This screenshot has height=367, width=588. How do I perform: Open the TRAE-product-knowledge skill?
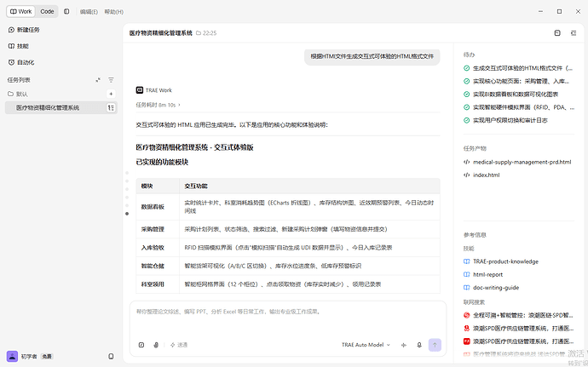(505, 261)
